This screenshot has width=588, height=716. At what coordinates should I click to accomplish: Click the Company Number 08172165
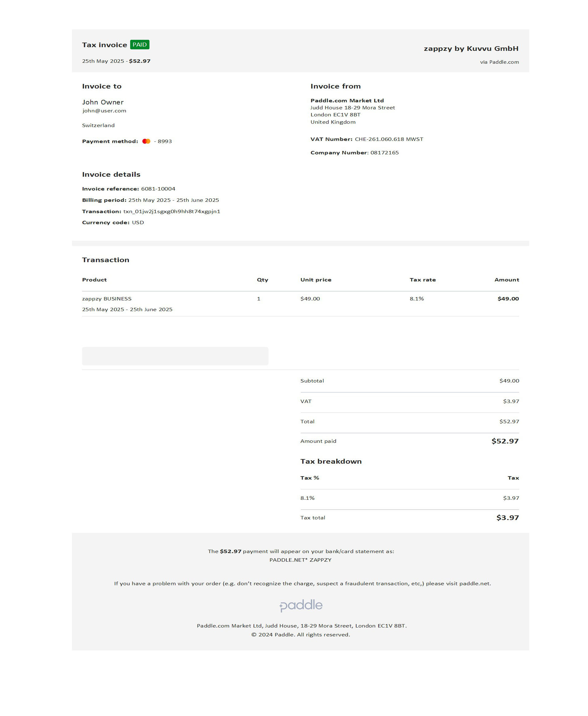coord(384,153)
